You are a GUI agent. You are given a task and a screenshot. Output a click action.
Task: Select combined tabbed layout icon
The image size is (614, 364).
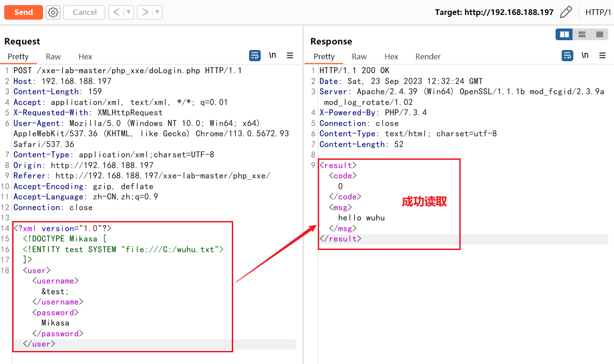(599, 34)
